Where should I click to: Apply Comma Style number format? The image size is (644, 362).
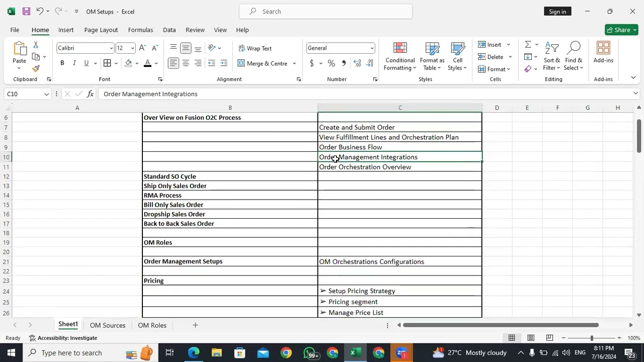(344, 63)
